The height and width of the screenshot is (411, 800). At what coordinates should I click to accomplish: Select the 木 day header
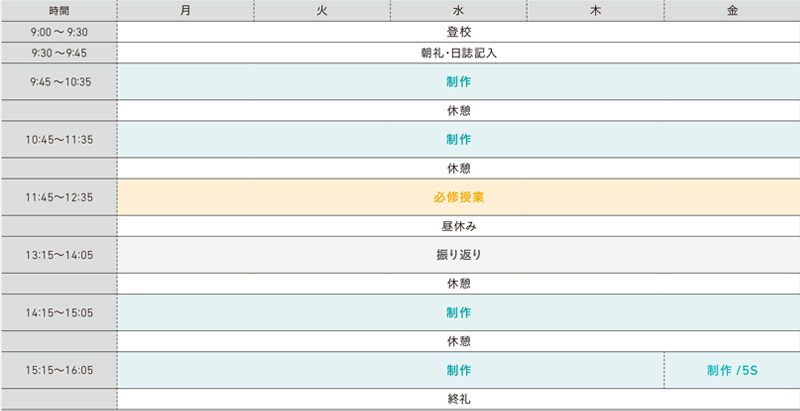click(595, 11)
